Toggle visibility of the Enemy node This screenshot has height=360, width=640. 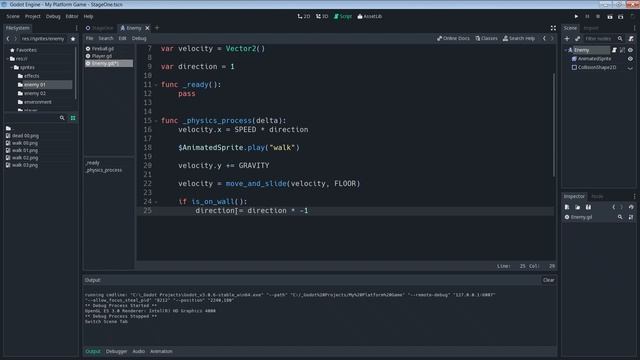pos(630,50)
